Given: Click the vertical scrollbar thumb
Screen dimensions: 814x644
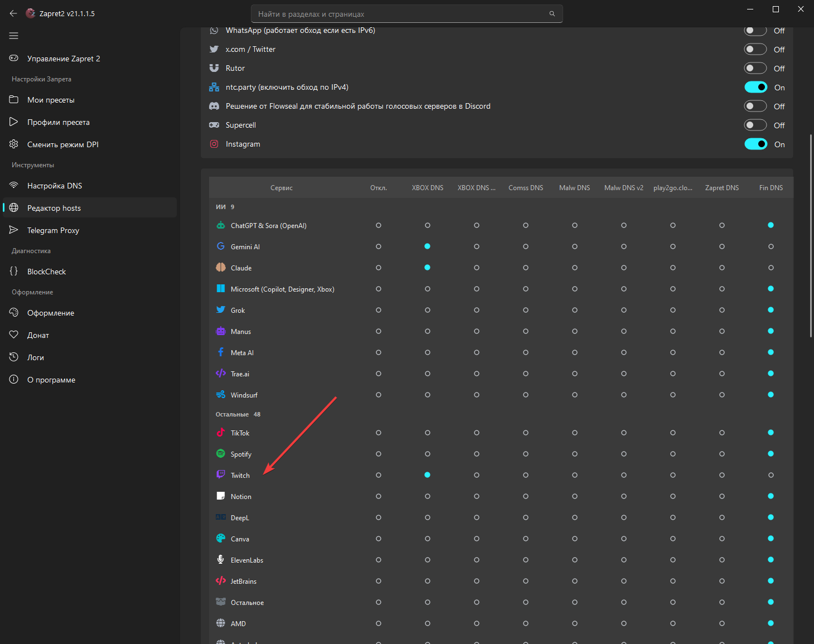Looking at the screenshot, I should [811, 236].
